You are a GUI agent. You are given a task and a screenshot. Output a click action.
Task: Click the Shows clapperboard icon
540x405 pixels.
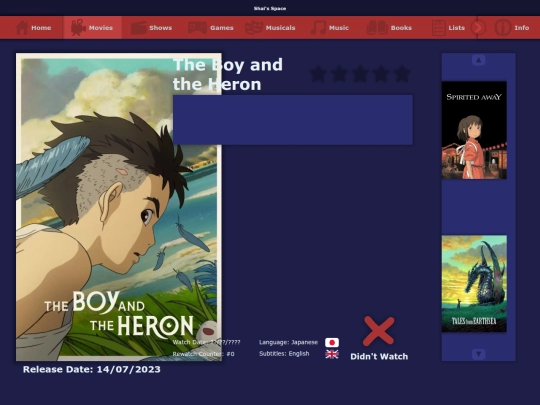[x=138, y=28]
